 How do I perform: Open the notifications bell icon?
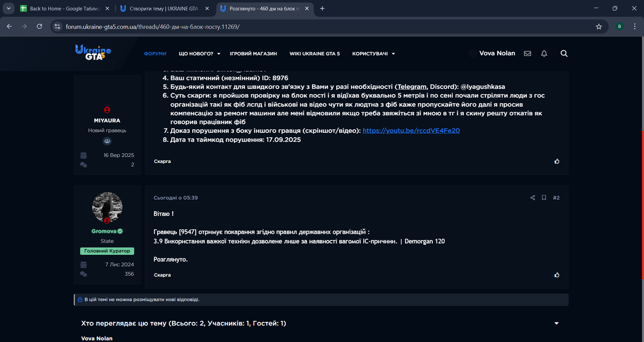point(544,53)
